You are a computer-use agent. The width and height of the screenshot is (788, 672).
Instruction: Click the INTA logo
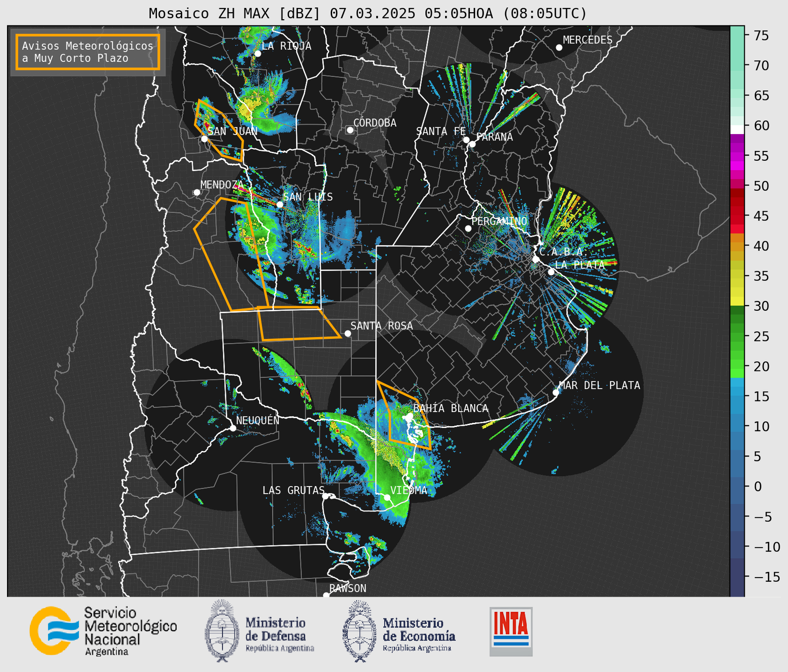511,632
